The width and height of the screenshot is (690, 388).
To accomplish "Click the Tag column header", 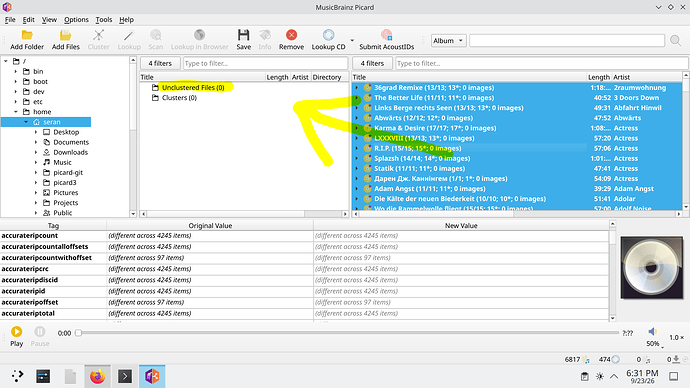I will 53,225.
